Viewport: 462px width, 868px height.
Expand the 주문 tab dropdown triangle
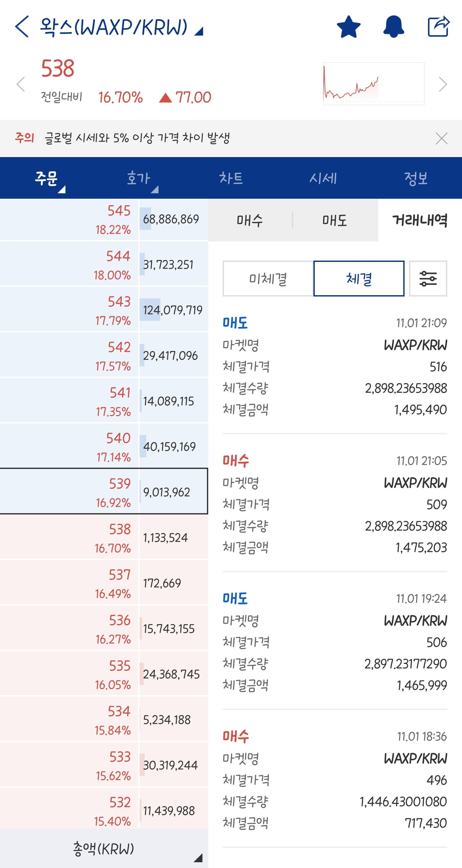62,189
